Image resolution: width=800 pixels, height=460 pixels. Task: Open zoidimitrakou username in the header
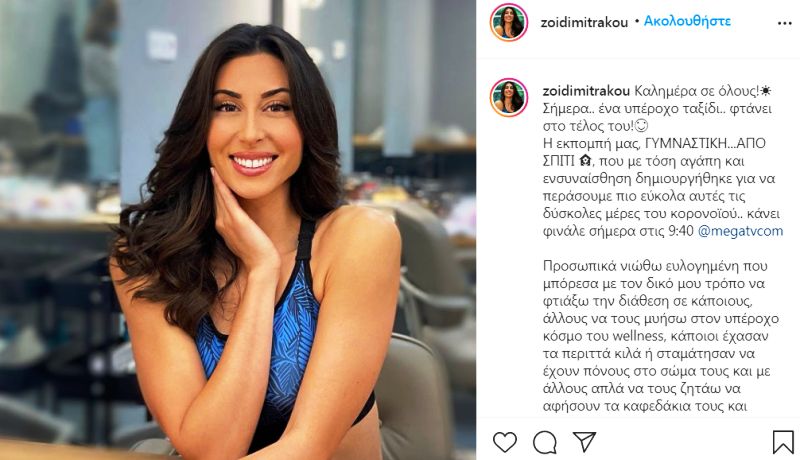[584, 22]
